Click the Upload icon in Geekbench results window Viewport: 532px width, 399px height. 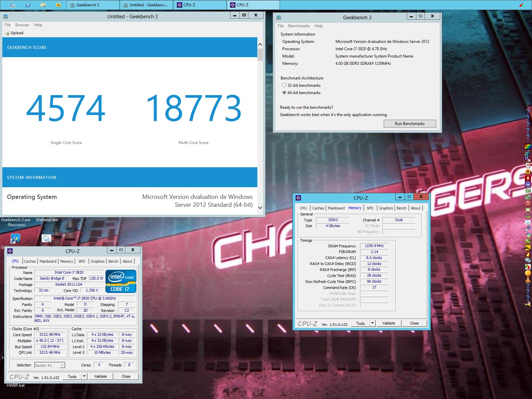click(x=7, y=33)
